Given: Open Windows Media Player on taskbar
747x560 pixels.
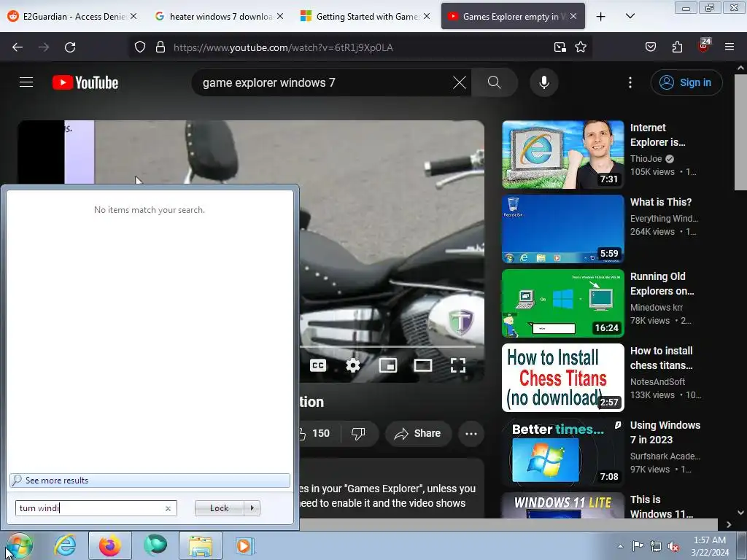Looking at the screenshot, I should click(x=245, y=545).
